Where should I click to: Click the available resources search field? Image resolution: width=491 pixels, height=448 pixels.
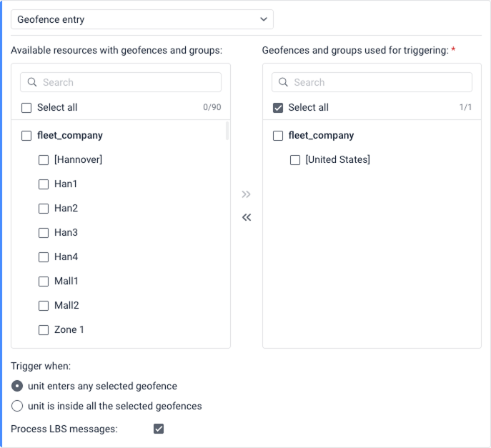pos(129,82)
